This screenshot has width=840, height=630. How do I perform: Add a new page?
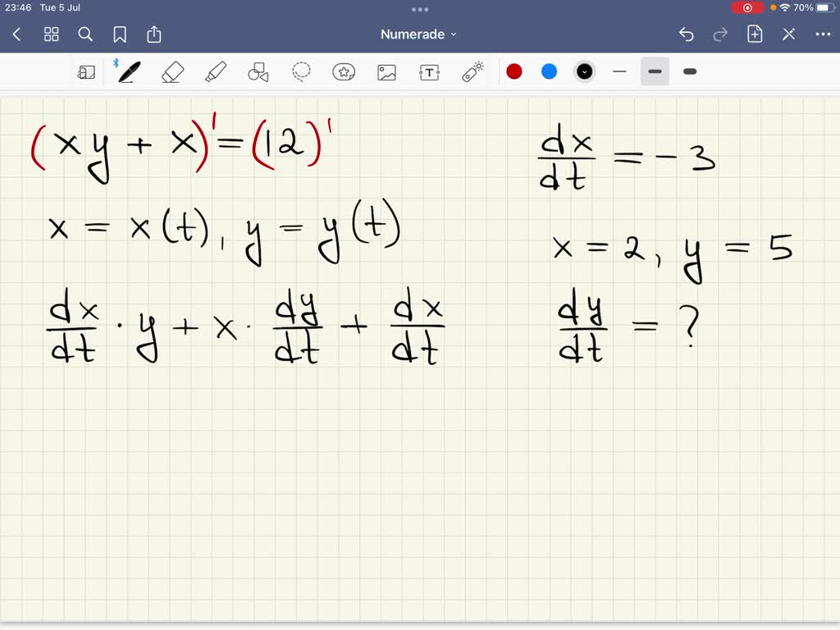pos(752,34)
